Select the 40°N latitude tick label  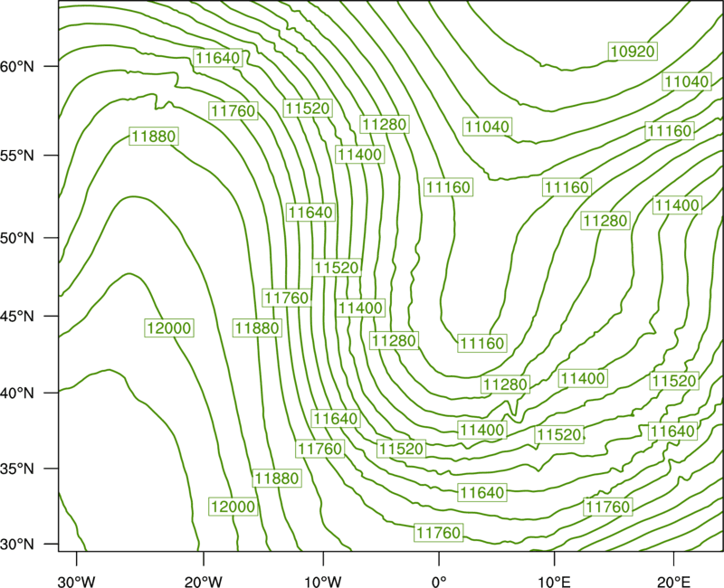tap(17, 394)
